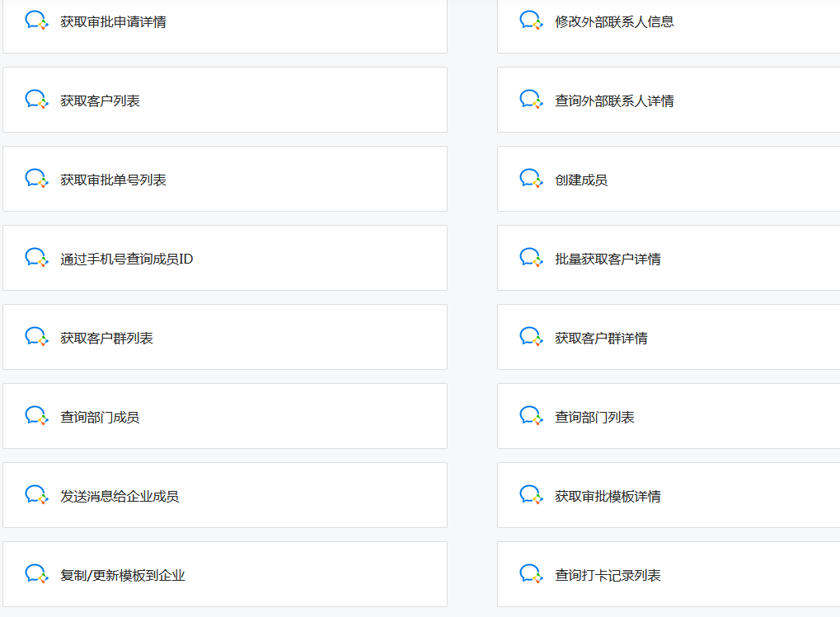The width and height of the screenshot is (840, 617).
Task: Choose the 创建成员 action
Action: [x=669, y=179]
